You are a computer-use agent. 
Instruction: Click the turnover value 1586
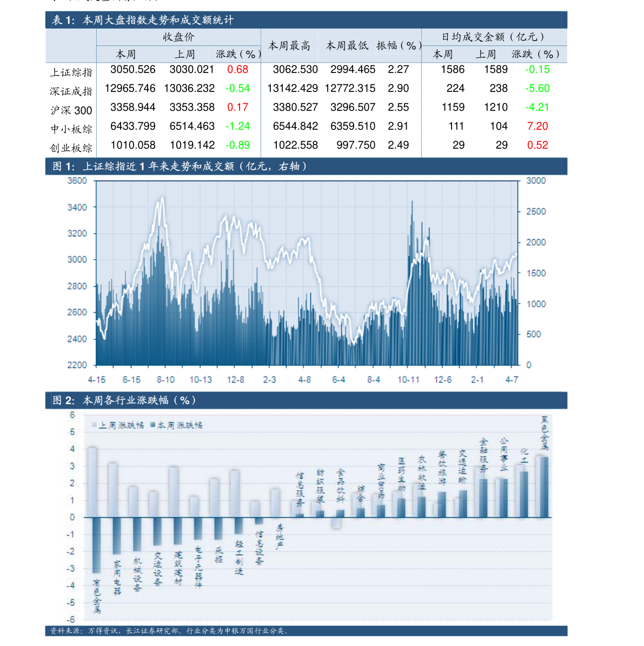point(453,69)
